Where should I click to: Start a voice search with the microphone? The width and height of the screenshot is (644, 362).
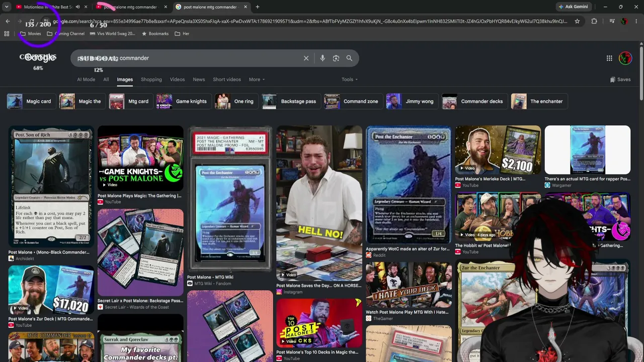click(x=323, y=58)
